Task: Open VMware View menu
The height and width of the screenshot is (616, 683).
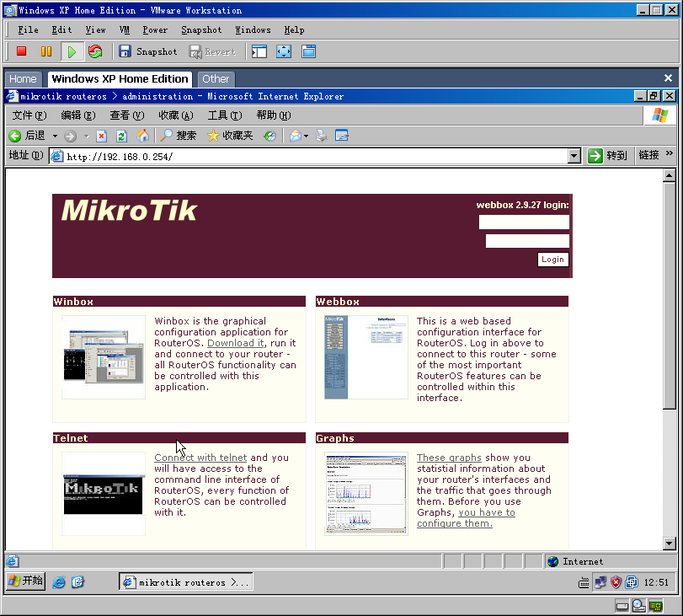Action: pos(95,29)
